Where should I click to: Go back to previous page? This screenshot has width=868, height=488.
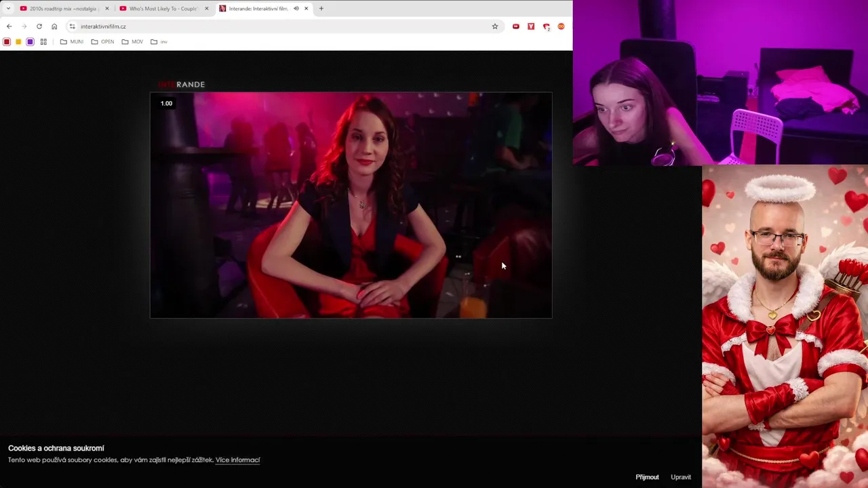point(9,26)
